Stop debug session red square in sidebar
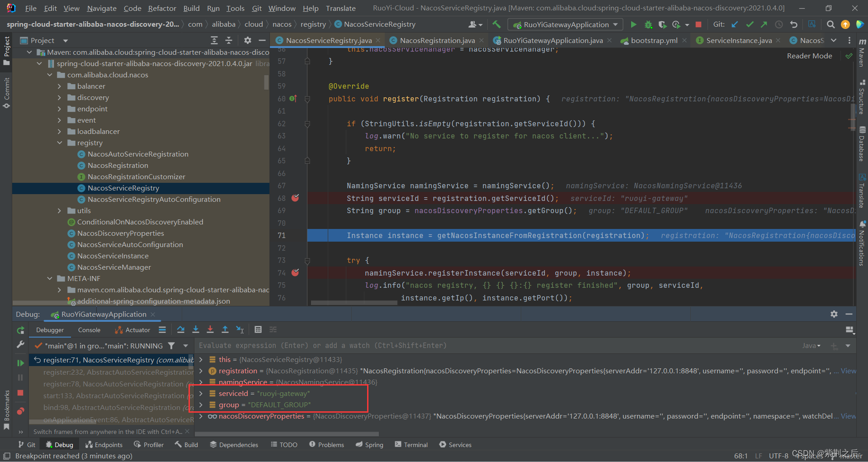 coord(20,393)
